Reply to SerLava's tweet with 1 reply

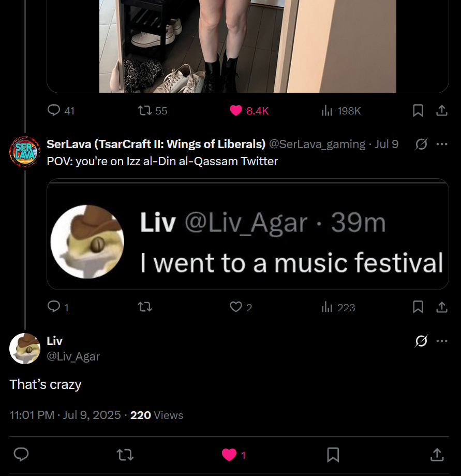54,307
